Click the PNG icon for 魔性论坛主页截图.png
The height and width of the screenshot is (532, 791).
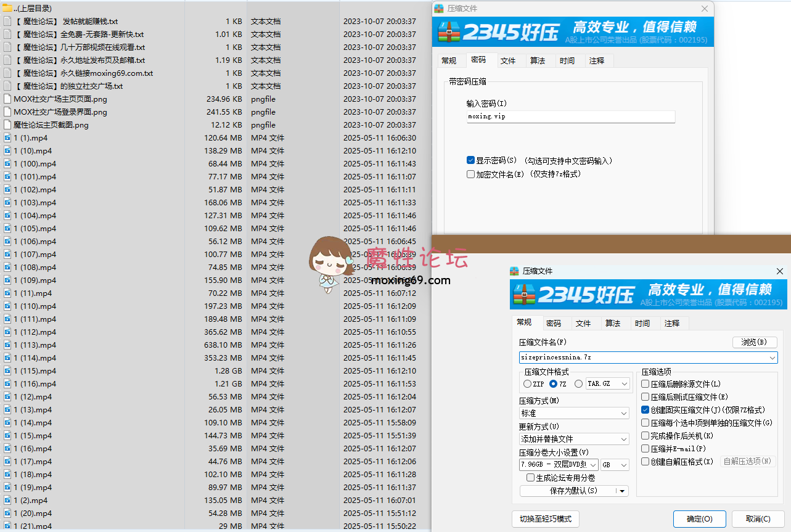(7, 125)
